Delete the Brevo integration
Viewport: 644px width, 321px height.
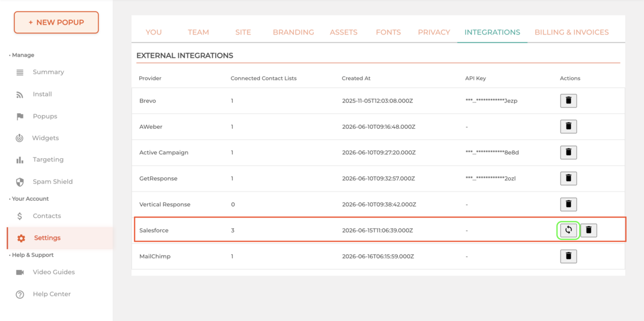pyautogui.click(x=569, y=101)
